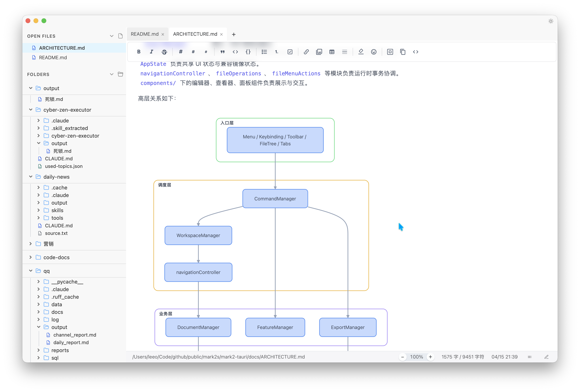Screen dimensions: 580x392
Task: Insert a numbered list
Action: tap(277, 52)
